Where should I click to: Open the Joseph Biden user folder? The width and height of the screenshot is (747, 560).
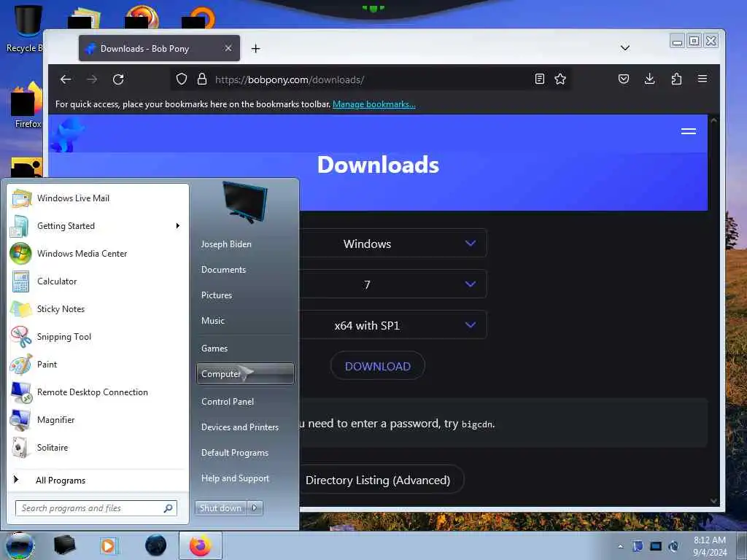[245, 244]
